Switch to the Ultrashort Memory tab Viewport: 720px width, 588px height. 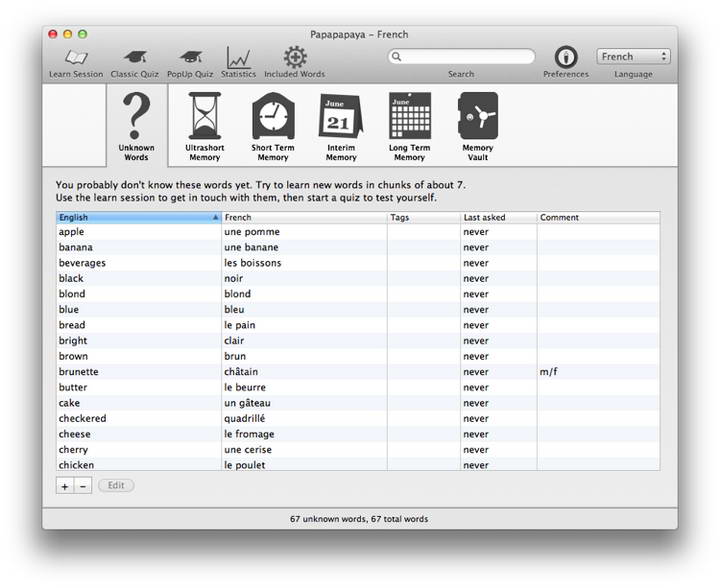tap(204, 126)
